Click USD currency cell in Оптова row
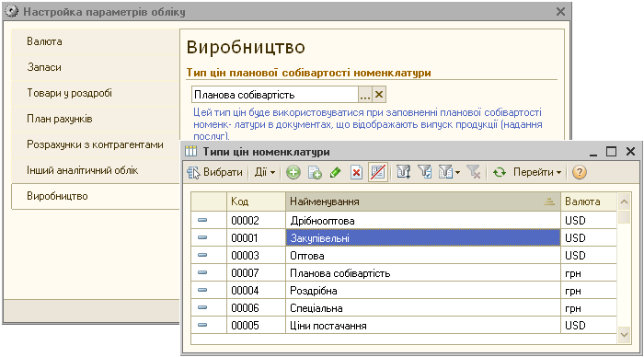 click(x=589, y=256)
